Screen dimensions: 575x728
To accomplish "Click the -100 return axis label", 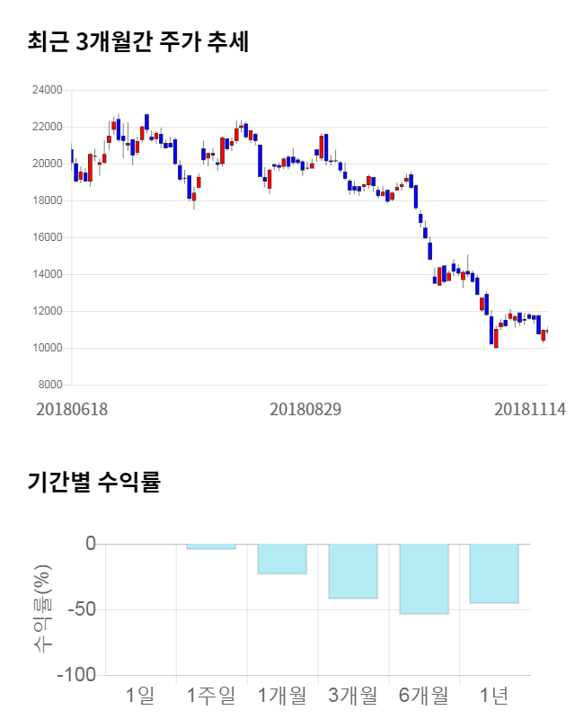I will click(74, 675).
